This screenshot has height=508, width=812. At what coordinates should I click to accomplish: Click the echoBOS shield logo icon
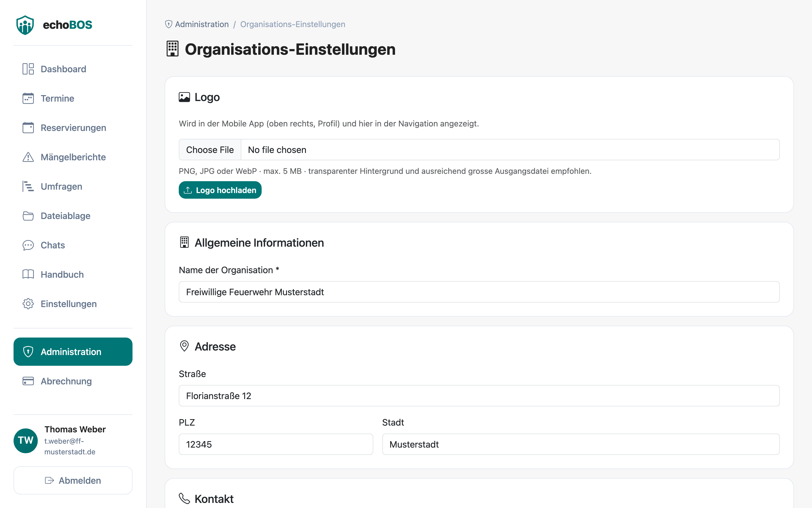click(25, 25)
